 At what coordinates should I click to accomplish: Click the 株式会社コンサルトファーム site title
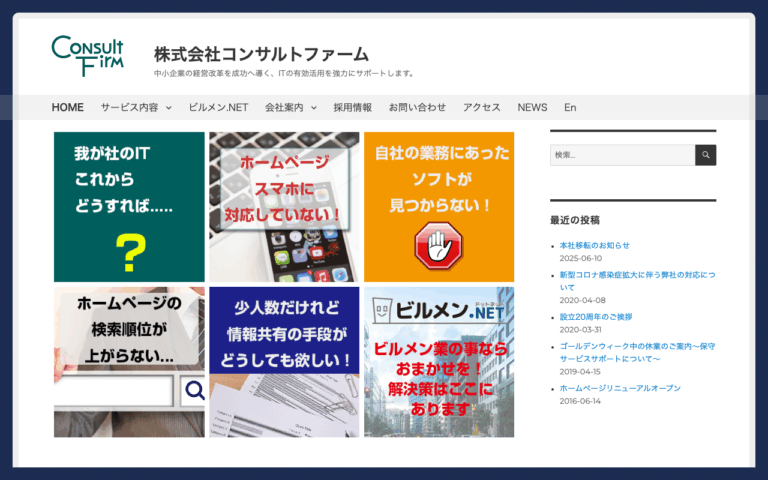click(262, 54)
